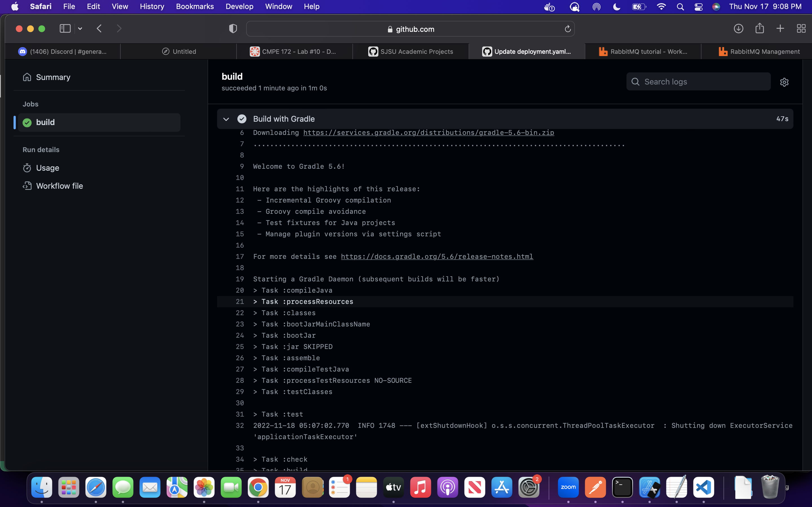
Task: Open Control Center toggles in menu bar
Action: (698, 7)
